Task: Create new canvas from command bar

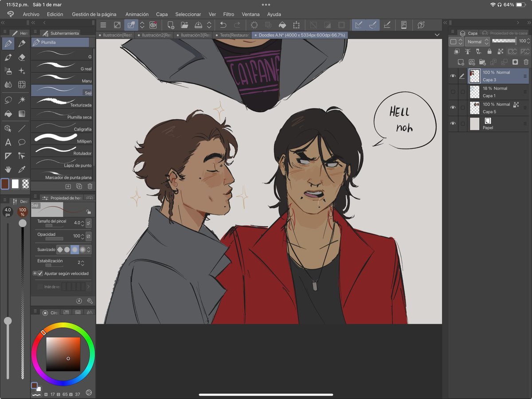Action: [170, 25]
